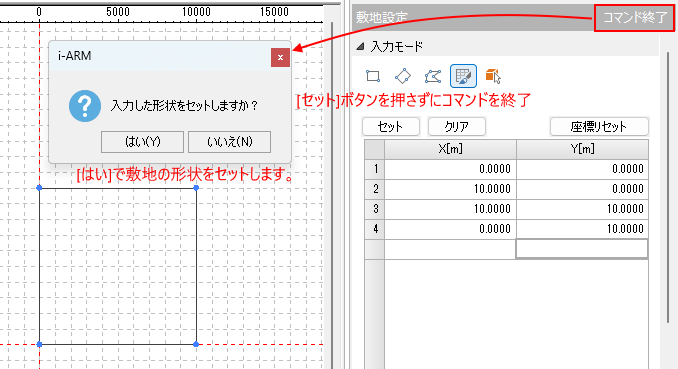
Task: Click ruler mark 10000
Action: [x=196, y=12]
